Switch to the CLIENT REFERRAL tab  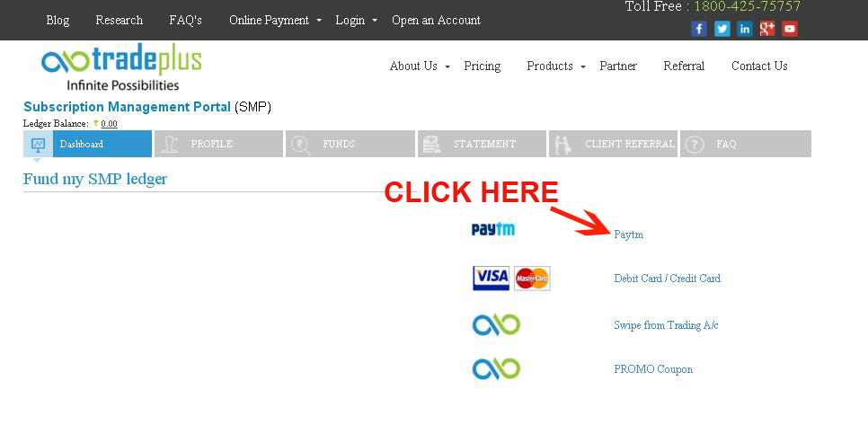coord(614,144)
